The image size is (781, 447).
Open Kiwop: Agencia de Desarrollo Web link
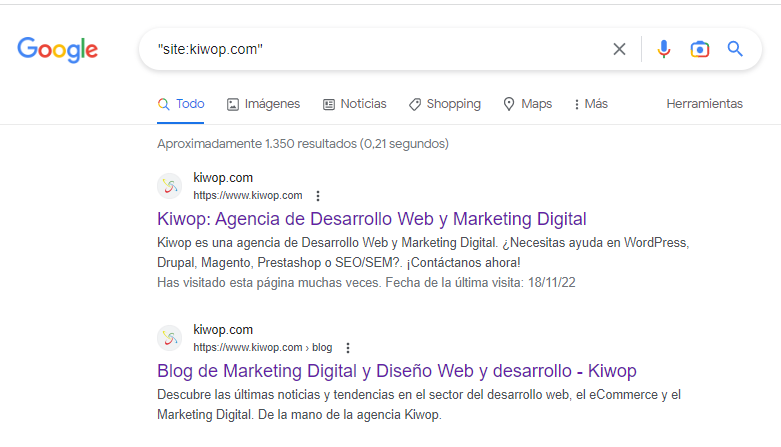click(x=372, y=219)
